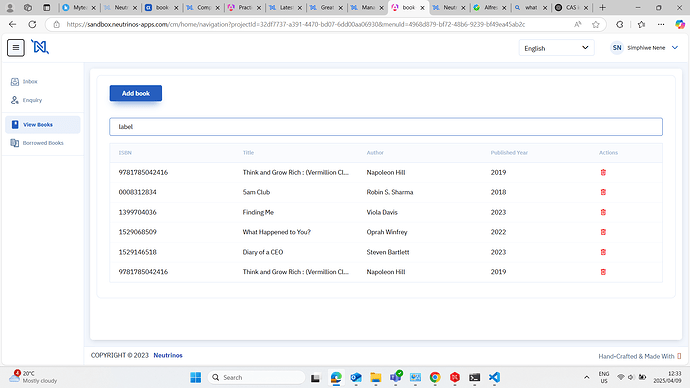Switch to the Alfres browser tab
Image resolution: width=690 pixels, height=388 pixels.
pos(490,7)
